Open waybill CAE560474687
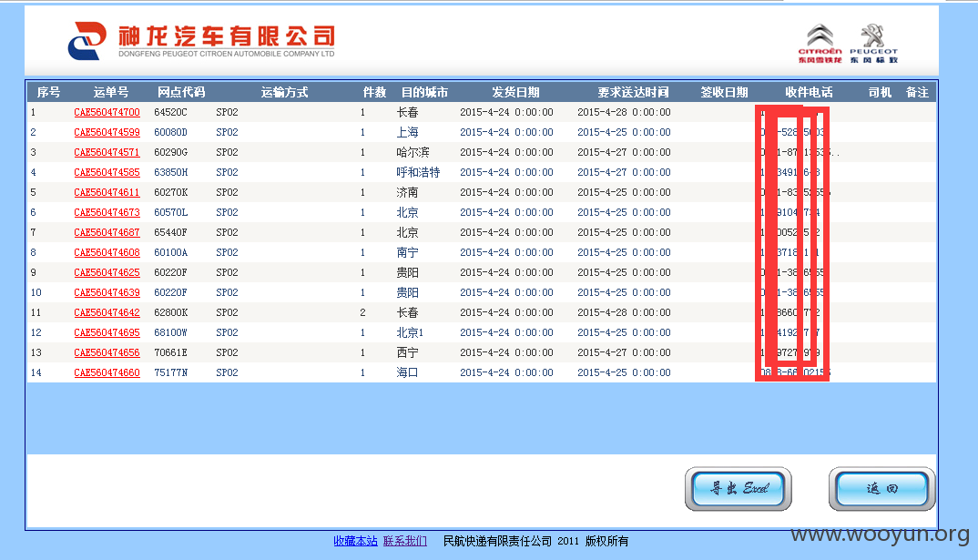 tap(107, 232)
